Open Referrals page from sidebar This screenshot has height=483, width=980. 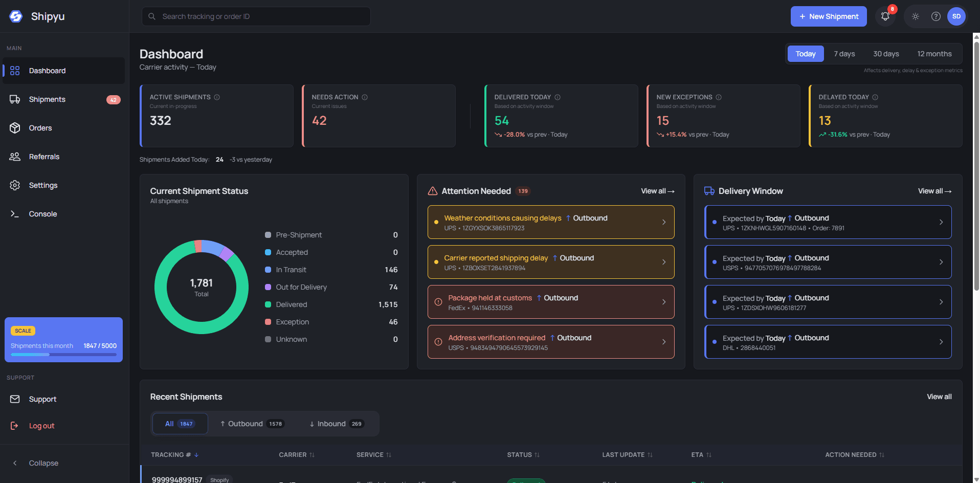coord(63,157)
